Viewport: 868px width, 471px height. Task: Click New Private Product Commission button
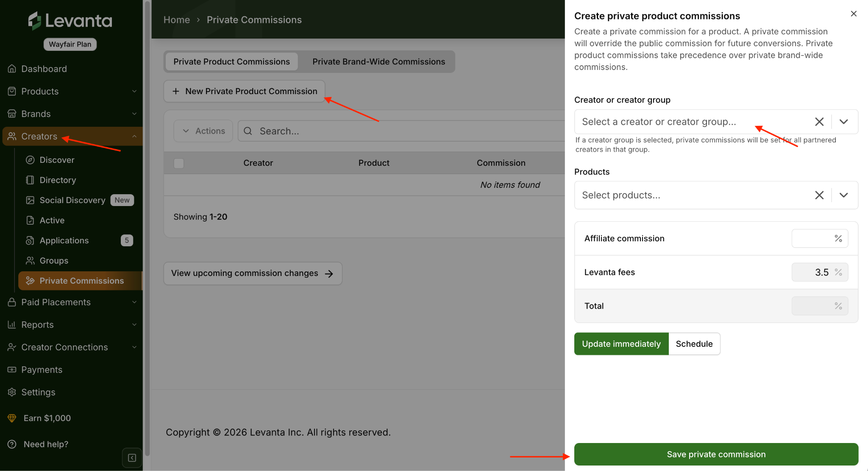click(x=245, y=91)
